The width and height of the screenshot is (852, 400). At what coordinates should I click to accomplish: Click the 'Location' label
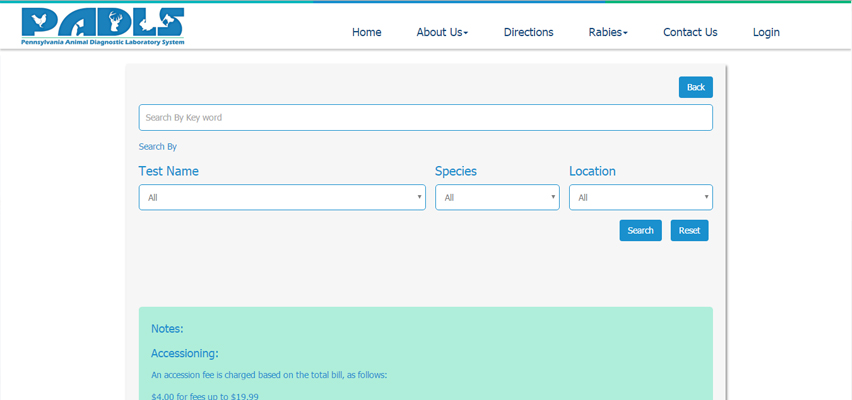click(x=592, y=171)
